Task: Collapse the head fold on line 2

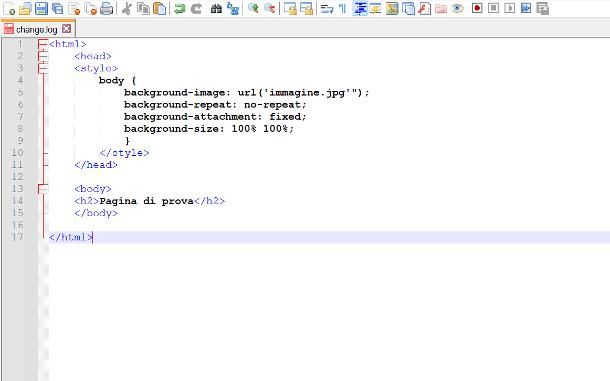Action: pyautogui.click(x=43, y=56)
